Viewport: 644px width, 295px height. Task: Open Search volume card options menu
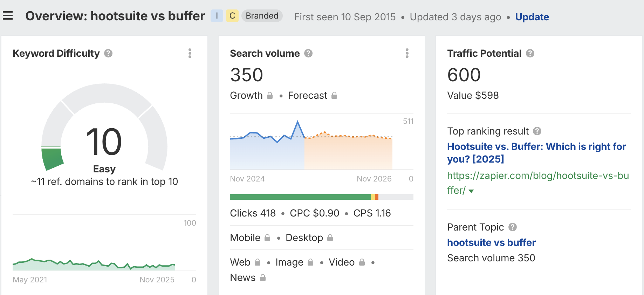tap(407, 53)
